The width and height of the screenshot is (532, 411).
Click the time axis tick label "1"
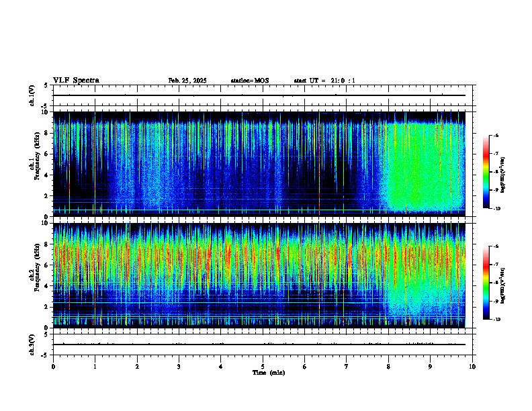point(95,367)
